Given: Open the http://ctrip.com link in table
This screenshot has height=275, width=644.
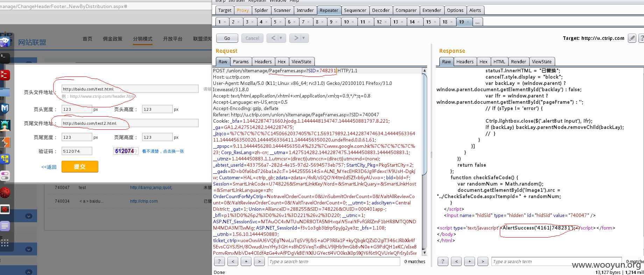Looking at the screenshot, I should 144,201.
